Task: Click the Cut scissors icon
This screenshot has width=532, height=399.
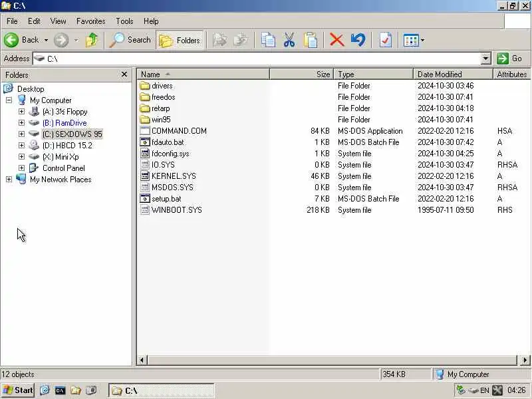Action: (289, 40)
